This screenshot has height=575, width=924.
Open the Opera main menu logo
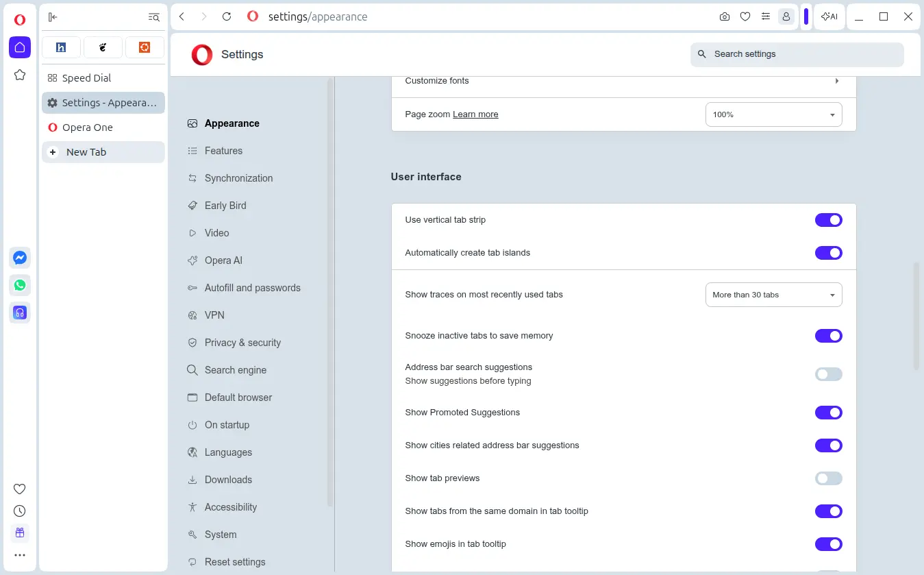(20, 20)
